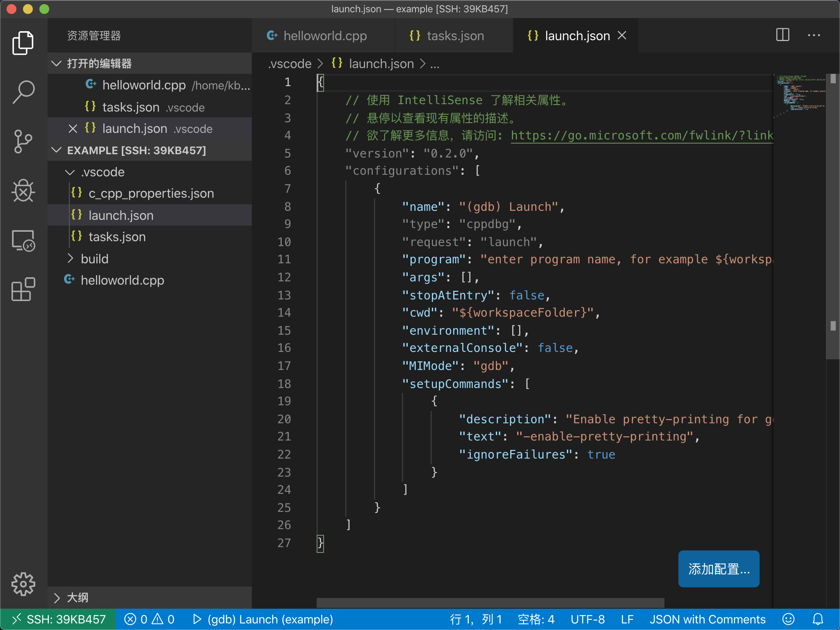The image size is (840, 630).
Task: Click the split editor icon
Action: point(783,35)
